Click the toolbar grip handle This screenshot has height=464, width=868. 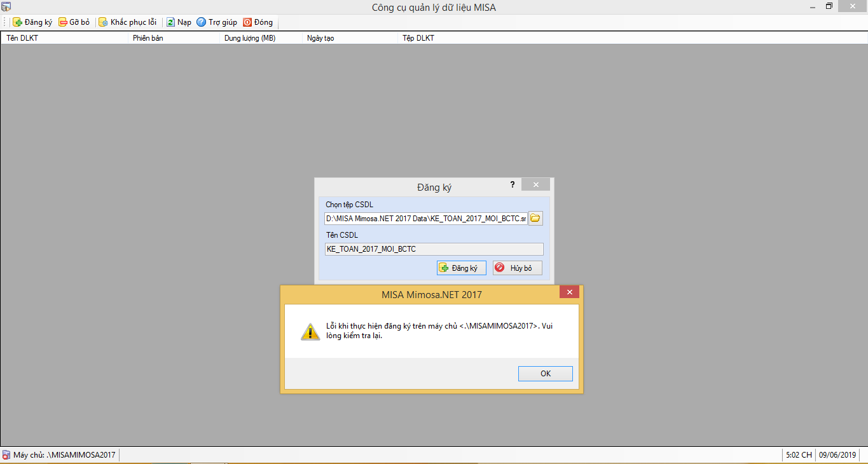click(5, 22)
